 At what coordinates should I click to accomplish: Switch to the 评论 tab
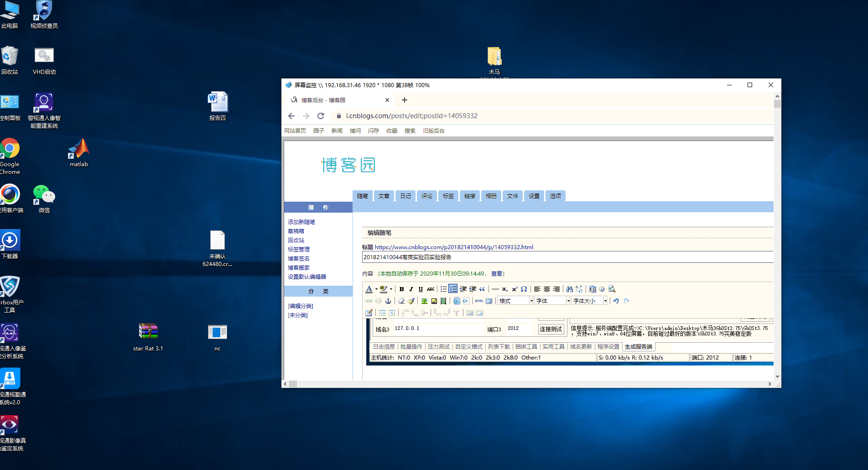click(x=427, y=196)
